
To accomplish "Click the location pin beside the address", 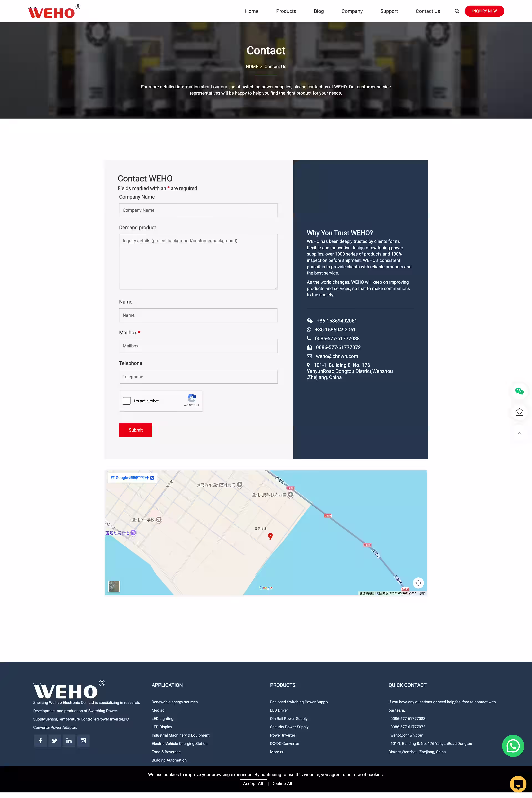I will (308, 365).
